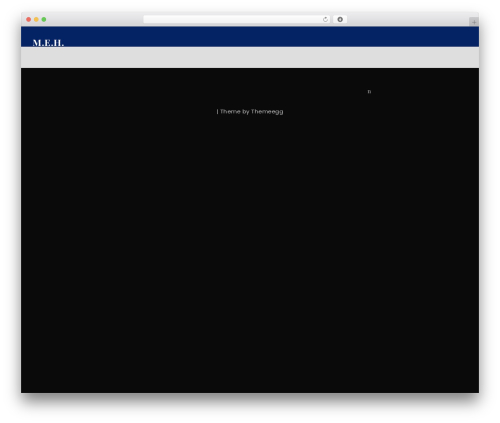Open the M.E.H. site title
This screenshot has height=423, width=500.
coord(48,43)
